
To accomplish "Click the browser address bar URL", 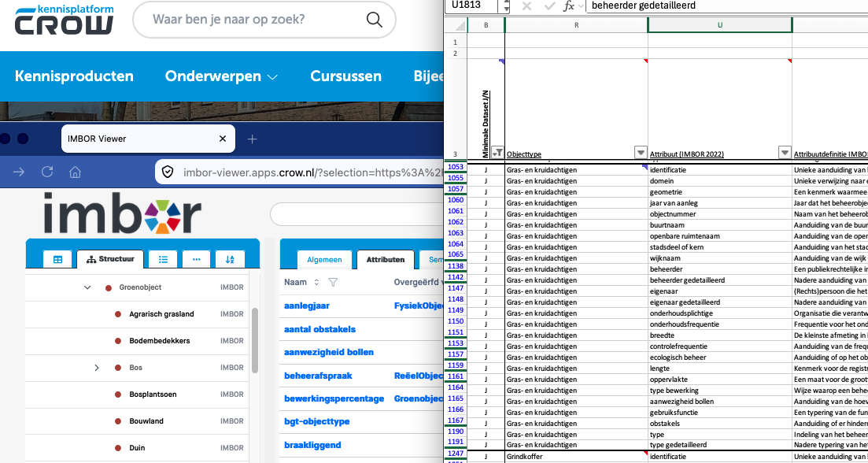I will tap(312, 172).
